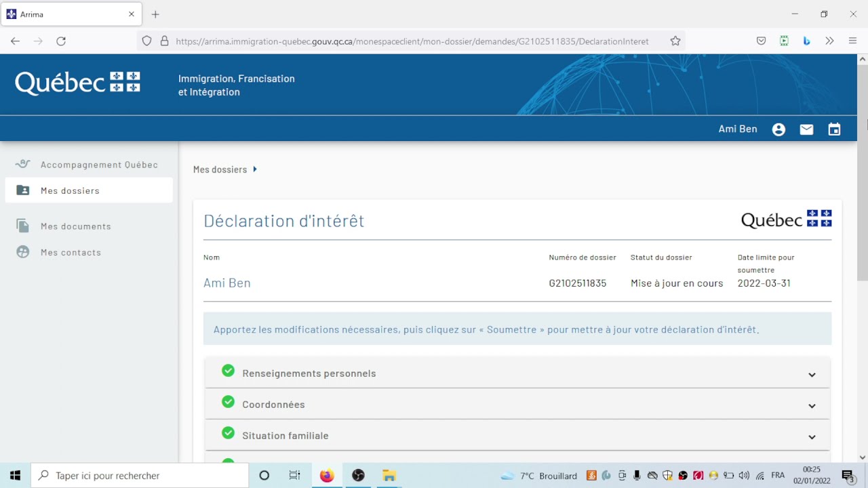The height and width of the screenshot is (488, 868).
Task: Expand the Coordonnées section chevron
Action: click(812, 405)
